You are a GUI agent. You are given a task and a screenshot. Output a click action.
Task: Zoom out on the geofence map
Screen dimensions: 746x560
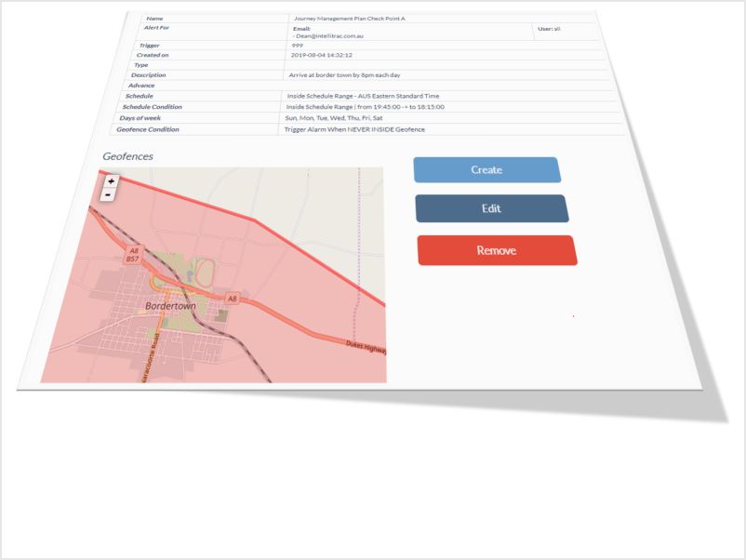109,195
